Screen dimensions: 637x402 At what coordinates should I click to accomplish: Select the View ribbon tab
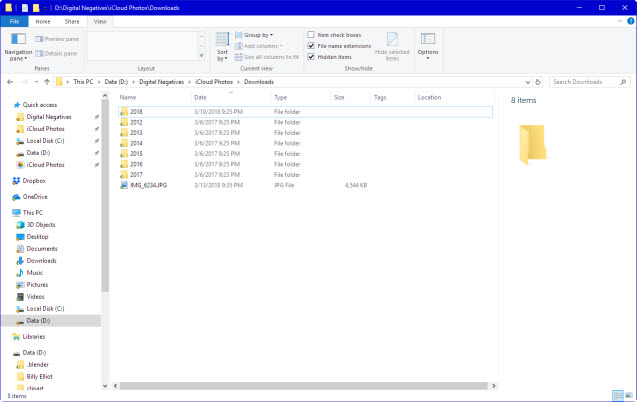[x=100, y=22]
